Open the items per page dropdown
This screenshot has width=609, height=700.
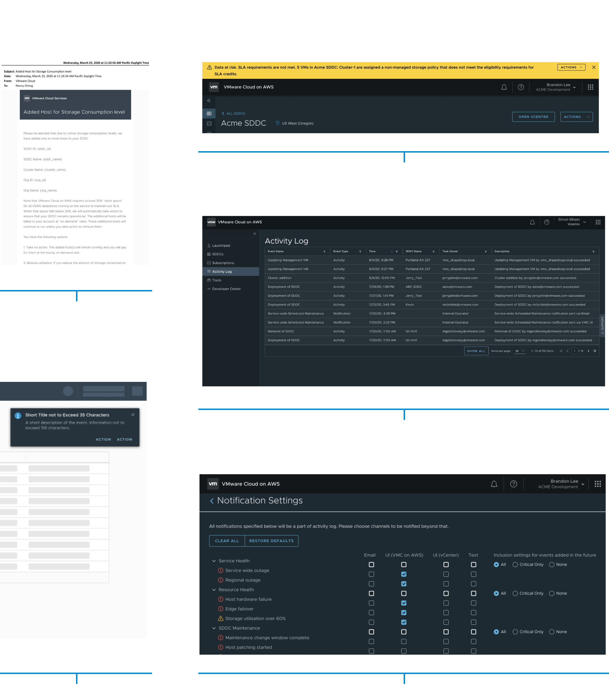pos(520,351)
